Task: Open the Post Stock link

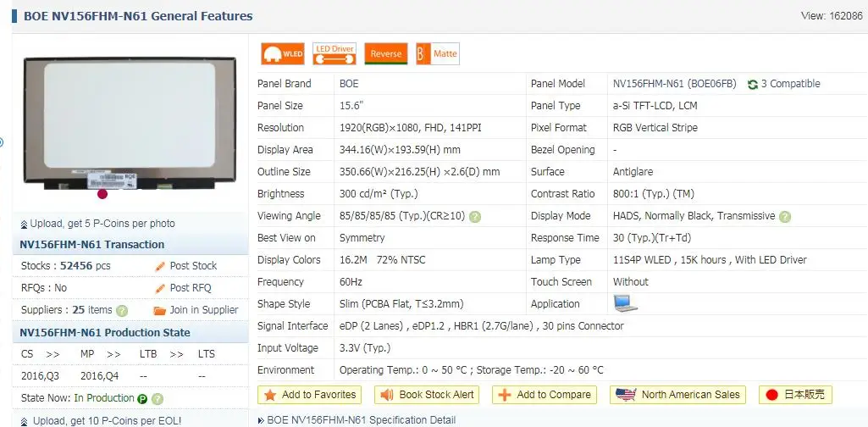Action: [193, 266]
